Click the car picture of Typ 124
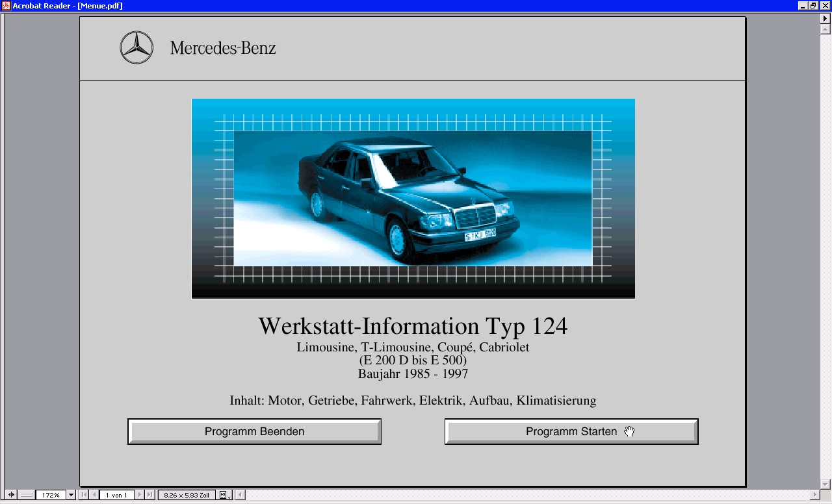The width and height of the screenshot is (832, 504). coord(413,198)
